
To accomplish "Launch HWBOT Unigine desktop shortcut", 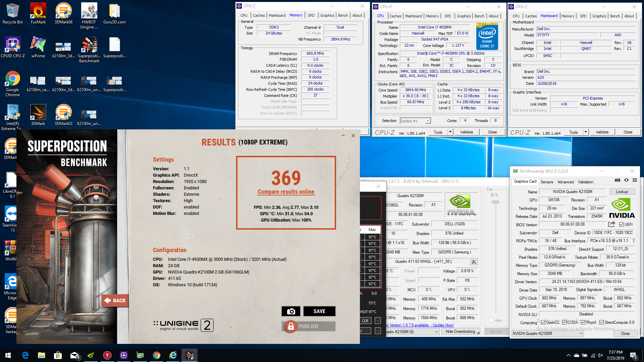I will point(89,16).
